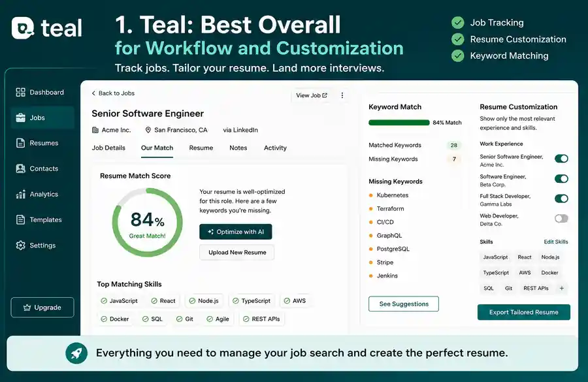This screenshot has height=382, width=588.
Task: Click the Upgrade crown icon
Action: 27,308
